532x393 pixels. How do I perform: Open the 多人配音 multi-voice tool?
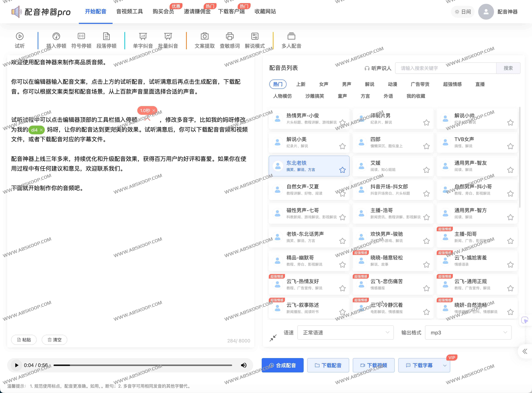click(x=291, y=36)
